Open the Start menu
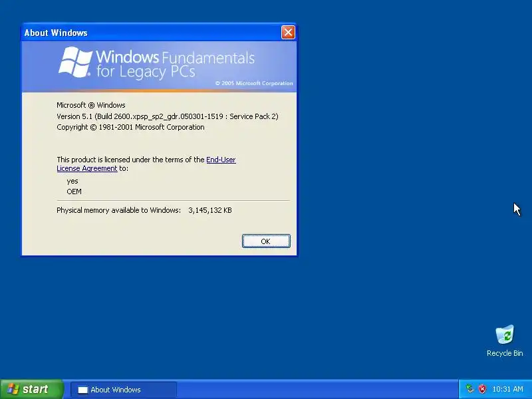Image resolution: width=532 pixels, height=399 pixels. coord(31,389)
